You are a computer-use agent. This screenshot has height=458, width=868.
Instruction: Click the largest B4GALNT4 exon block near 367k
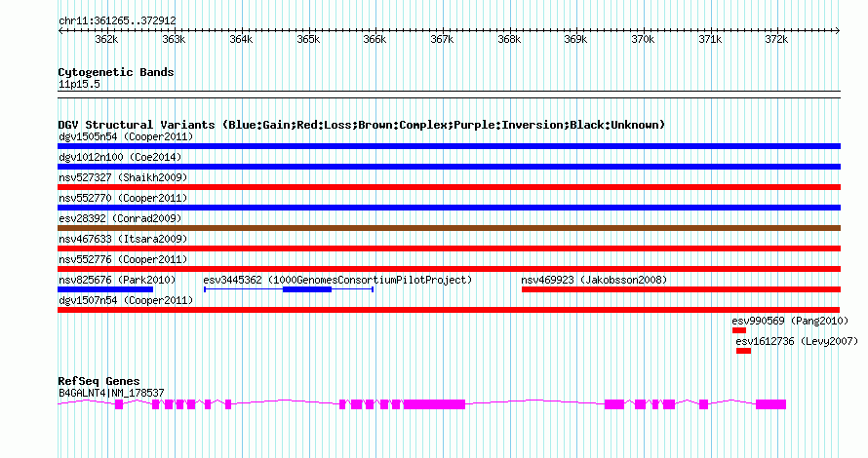tap(435, 404)
